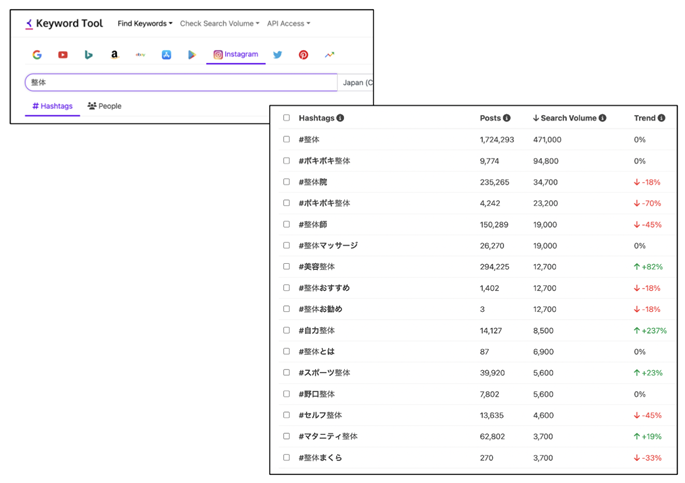Switch to the Hashtags tab
The width and height of the screenshot is (685, 483).
coord(52,106)
